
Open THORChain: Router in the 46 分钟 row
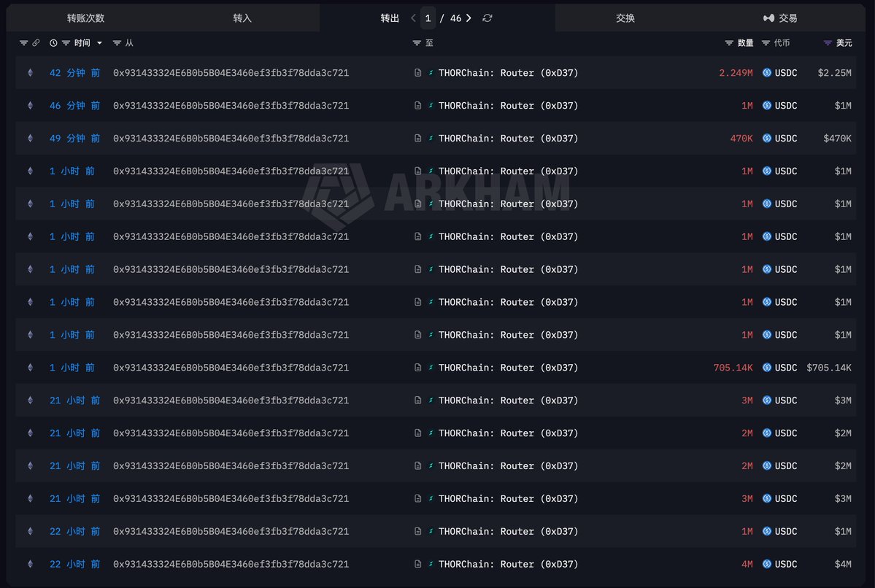509,106
